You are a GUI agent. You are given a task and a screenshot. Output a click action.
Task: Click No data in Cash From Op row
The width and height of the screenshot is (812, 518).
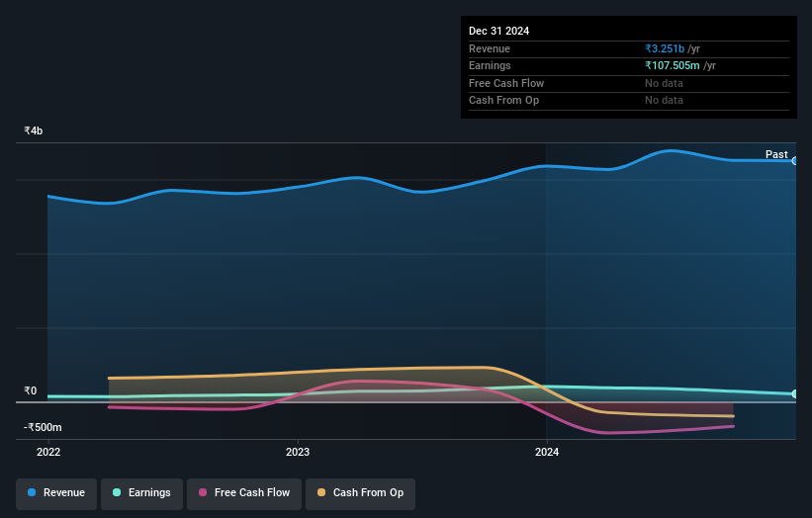664,101
